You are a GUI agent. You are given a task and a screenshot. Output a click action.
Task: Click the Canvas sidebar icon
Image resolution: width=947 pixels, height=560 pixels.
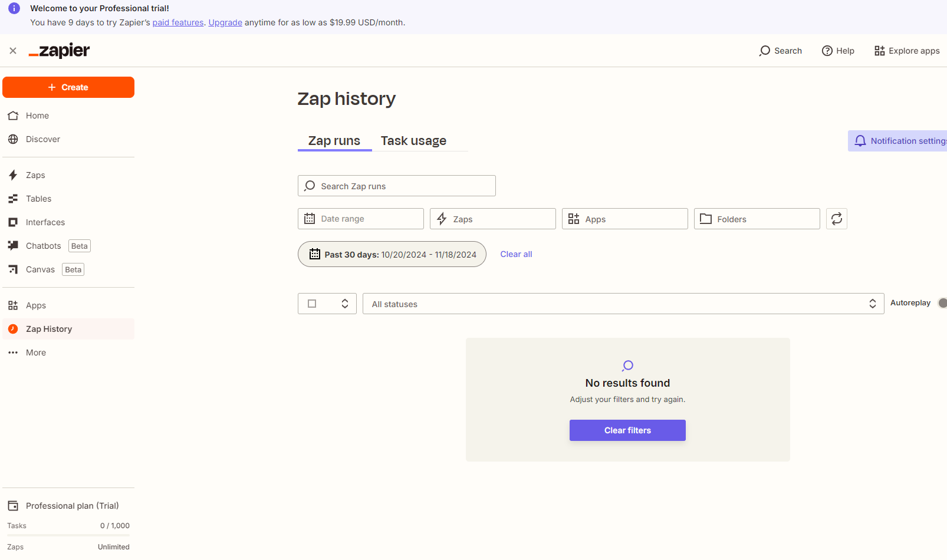(13, 269)
